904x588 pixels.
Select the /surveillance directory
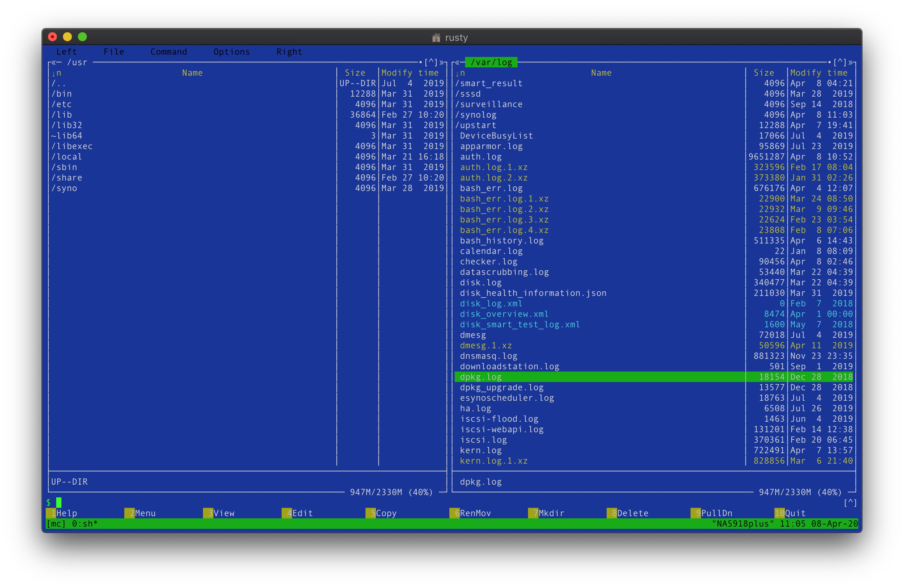(x=654, y=104)
